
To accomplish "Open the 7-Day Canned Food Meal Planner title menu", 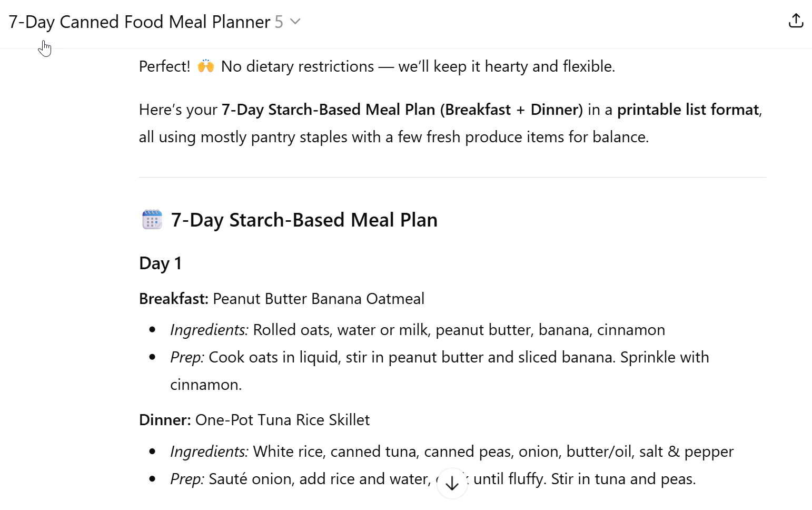I will click(139, 22).
